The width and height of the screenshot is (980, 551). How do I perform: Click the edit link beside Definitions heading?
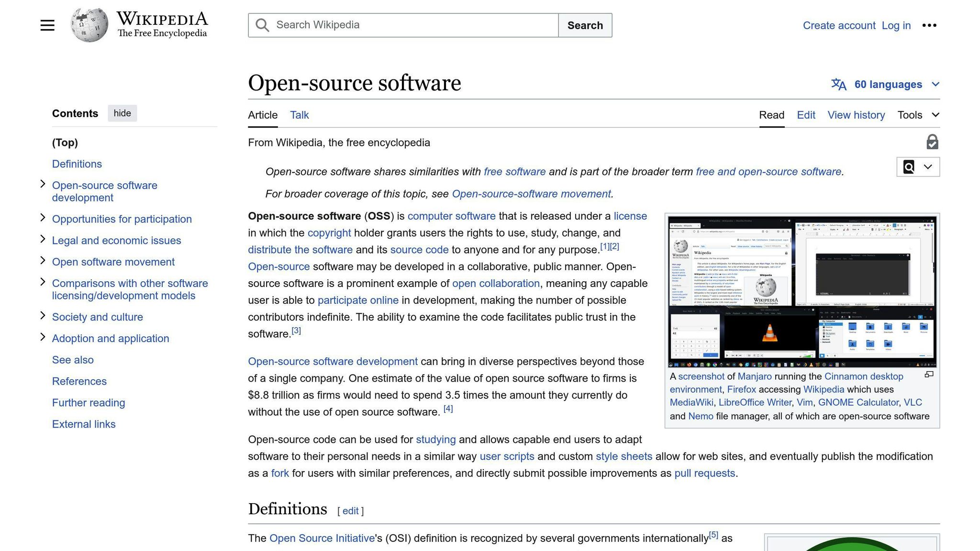click(350, 511)
